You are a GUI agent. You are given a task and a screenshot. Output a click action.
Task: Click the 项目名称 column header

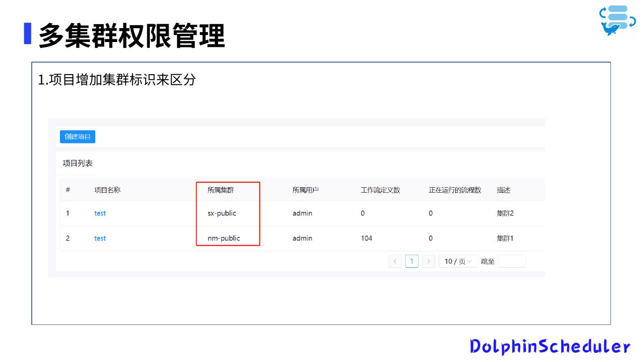[x=107, y=190]
